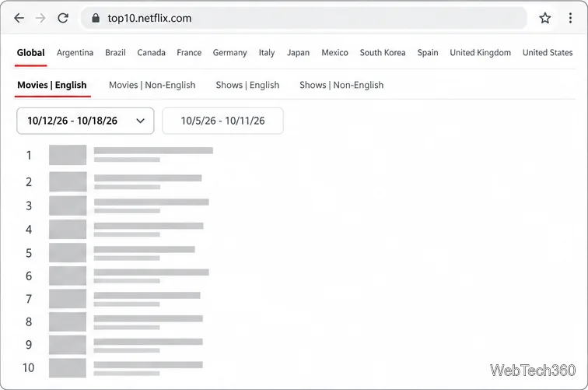
Task: Open the thumbnail for rank 7
Action: [x=68, y=299]
